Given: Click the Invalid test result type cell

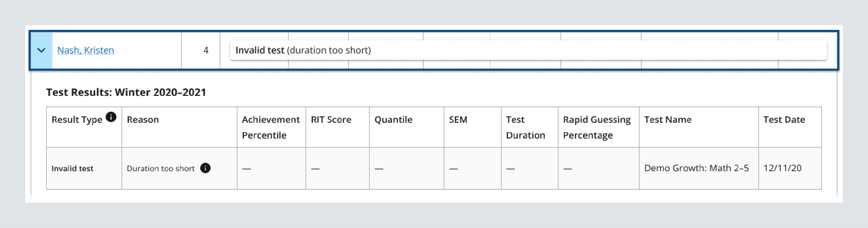Looking at the screenshot, I should point(72,168).
